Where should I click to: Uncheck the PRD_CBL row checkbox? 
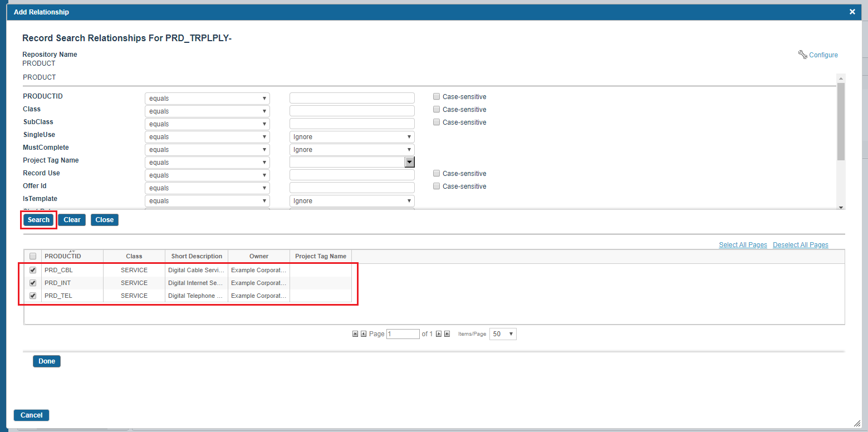click(33, 270)
